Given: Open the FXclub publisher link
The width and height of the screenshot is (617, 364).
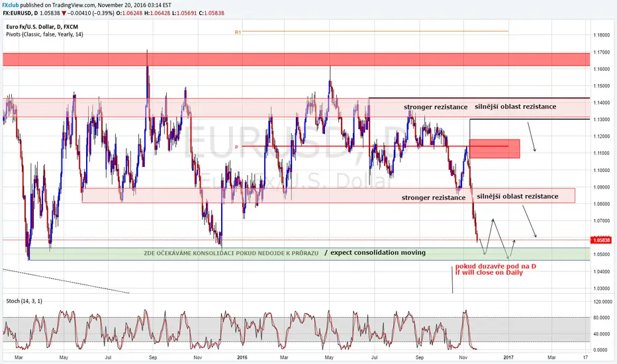Looking at the screenshot, I should click(x=10, y=5).
